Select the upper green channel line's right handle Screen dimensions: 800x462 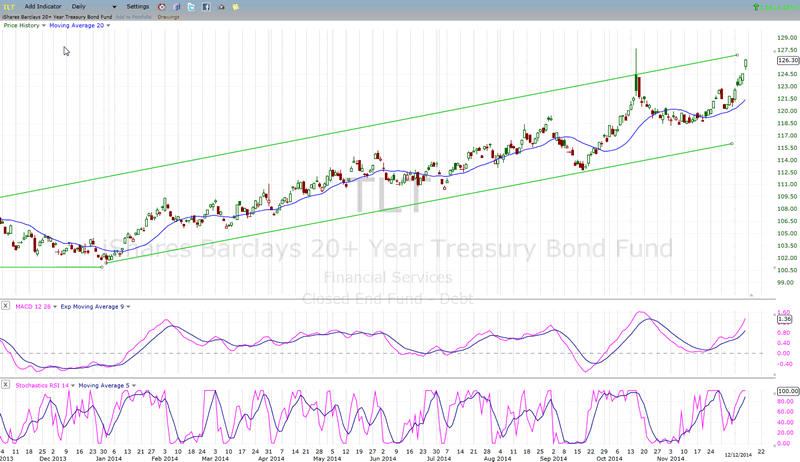(x=737, y=55)
